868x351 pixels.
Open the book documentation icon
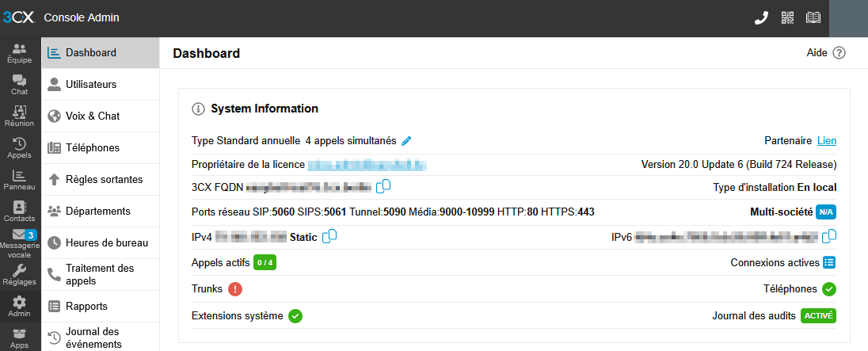click(x=813, y=17)
